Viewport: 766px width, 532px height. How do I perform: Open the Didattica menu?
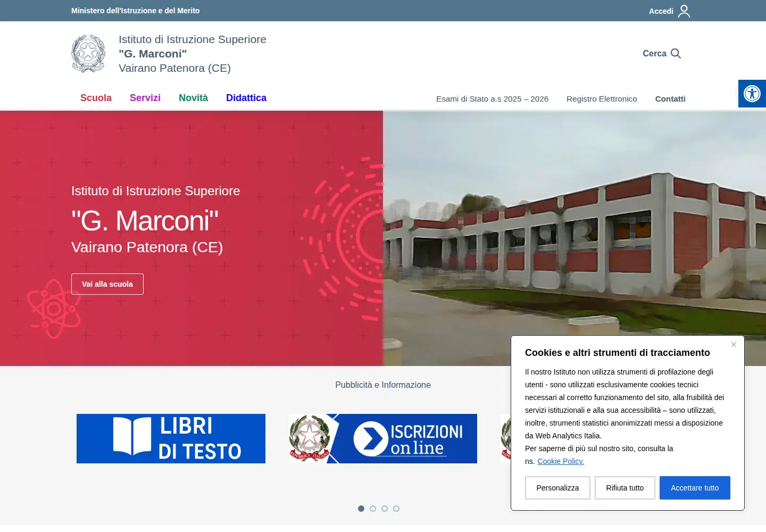click(246, 98)
